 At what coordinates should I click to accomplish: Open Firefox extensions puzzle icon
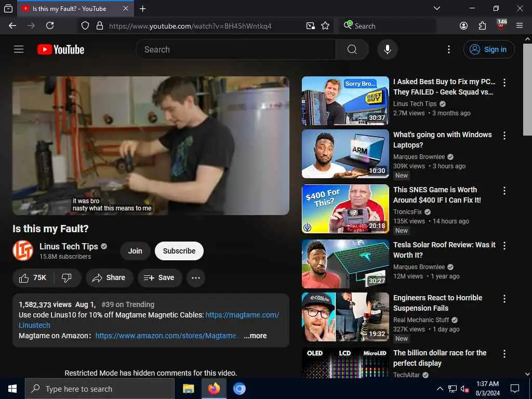[x=482, y=26]
